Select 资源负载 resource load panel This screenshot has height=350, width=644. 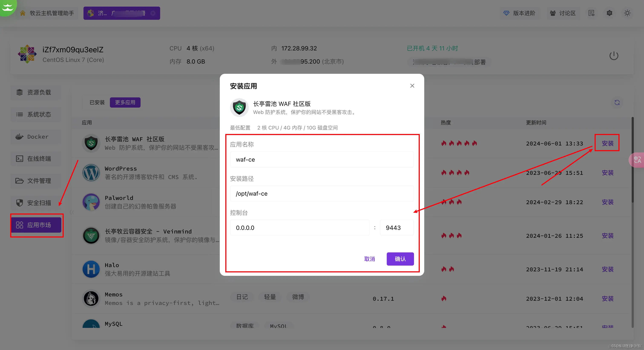pyautogui.click(x=35, y=92)
